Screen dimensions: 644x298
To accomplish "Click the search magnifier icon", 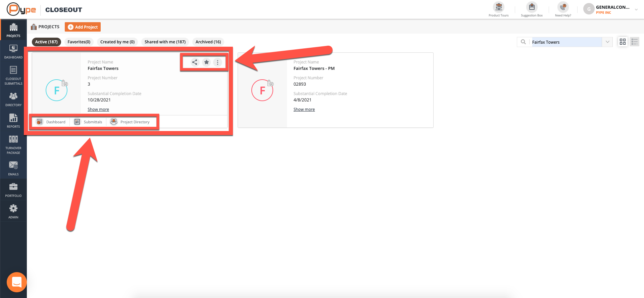I will coord(523,42).
